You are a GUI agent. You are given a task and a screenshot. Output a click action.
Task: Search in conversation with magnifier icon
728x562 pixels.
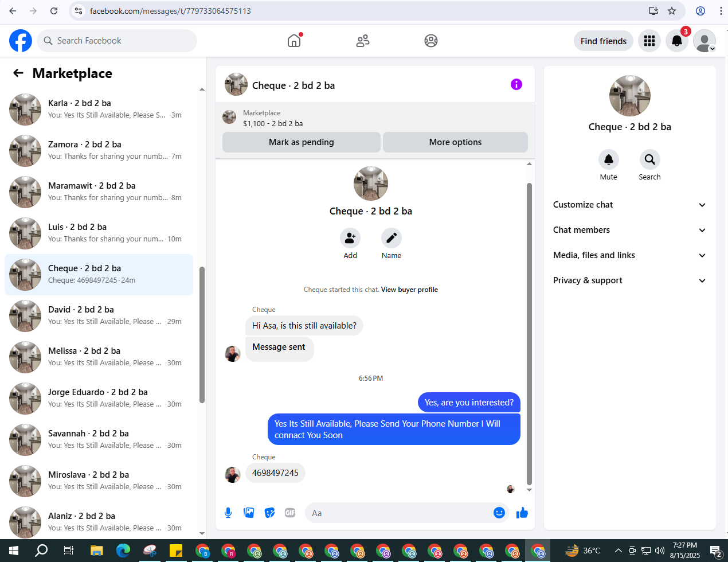point(649,159)
